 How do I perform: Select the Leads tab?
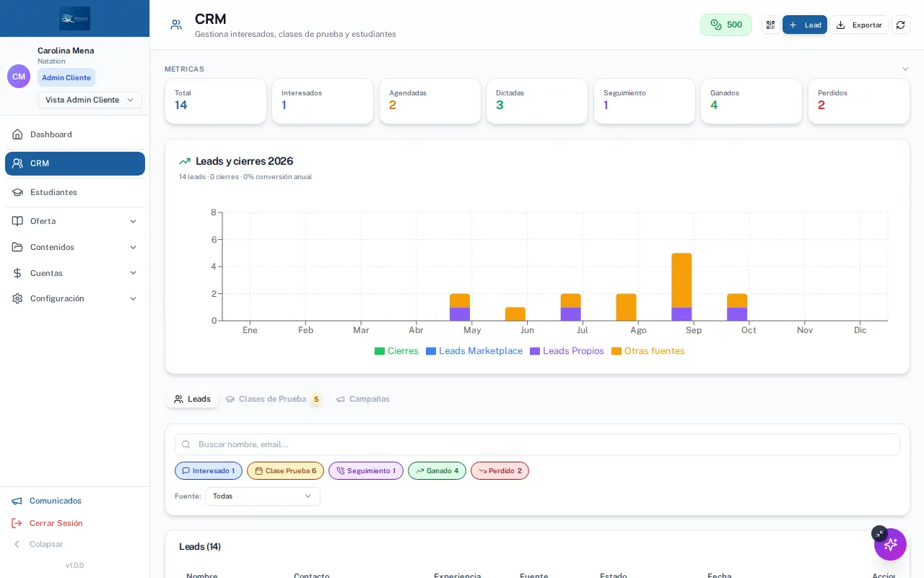(192, 399)
